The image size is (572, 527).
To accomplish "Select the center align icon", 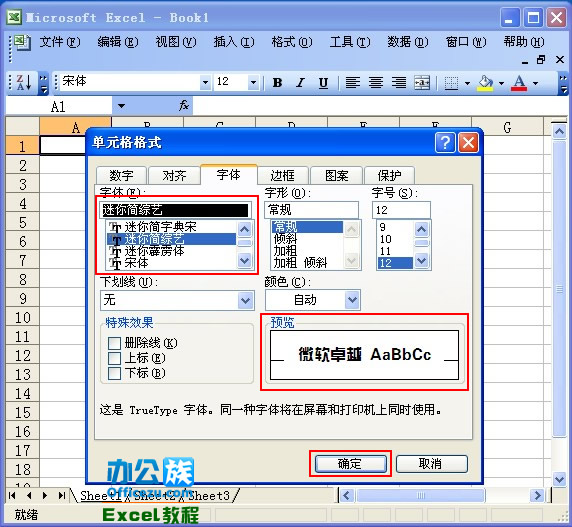I will click(x=376, y=83).
